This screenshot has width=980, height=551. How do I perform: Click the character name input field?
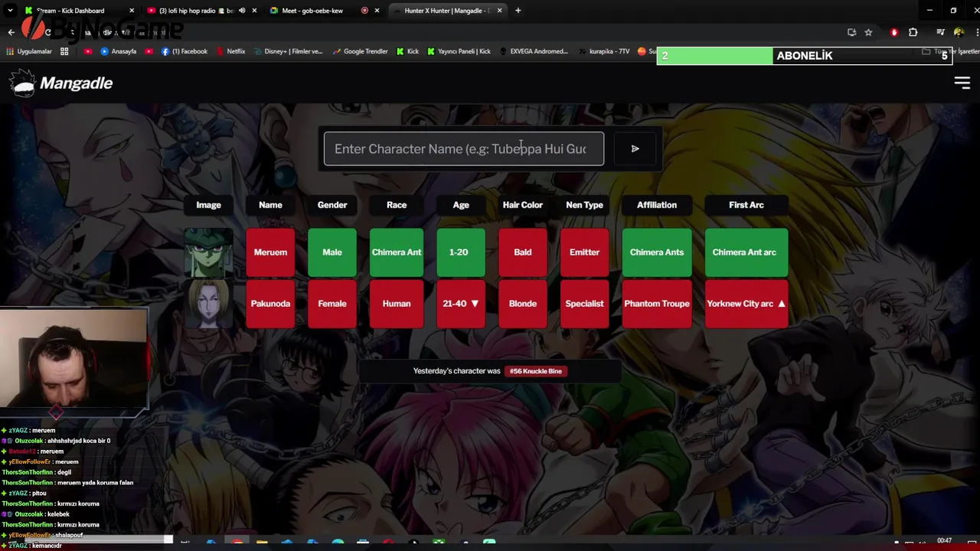point(464,148)
